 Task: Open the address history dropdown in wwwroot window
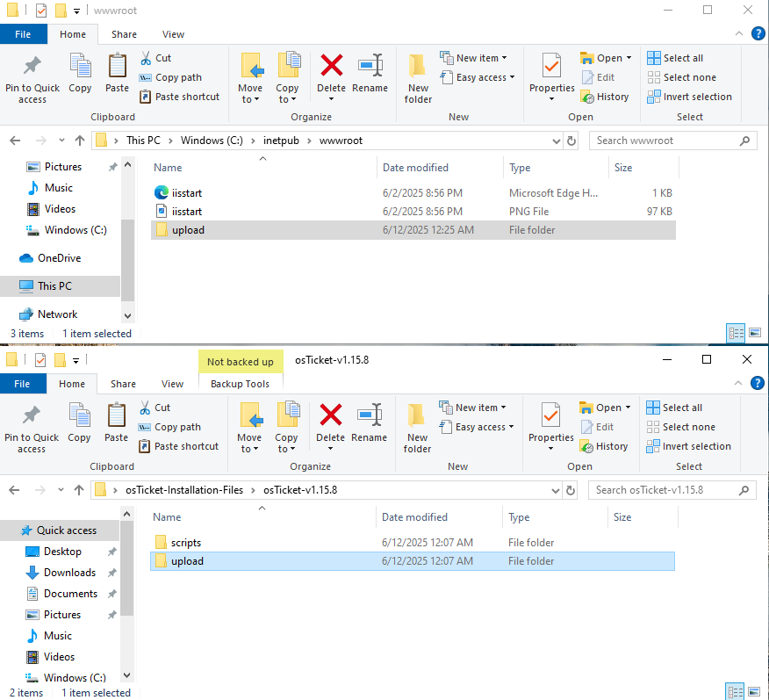click(557, 141)
